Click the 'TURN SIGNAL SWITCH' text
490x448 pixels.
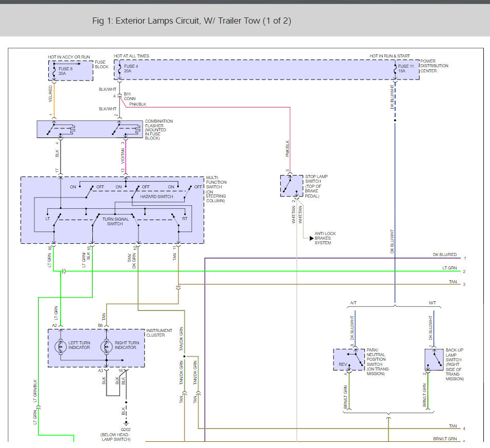115,221
